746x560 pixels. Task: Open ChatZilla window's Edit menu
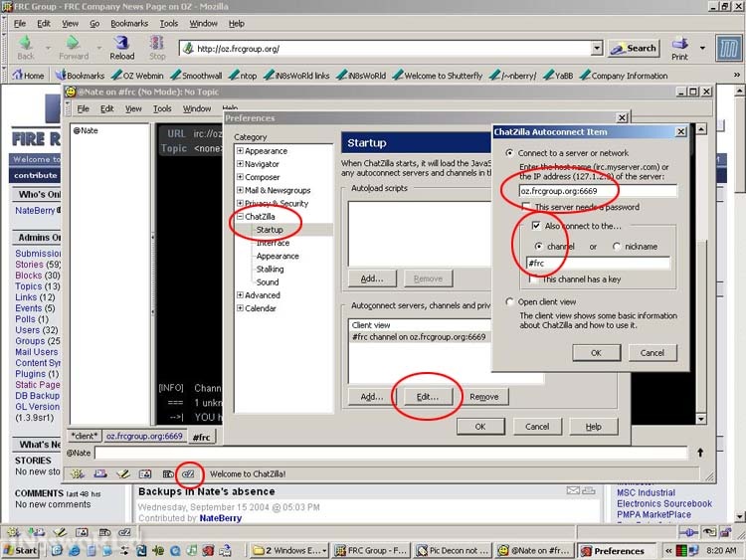[x=106, y=109]
